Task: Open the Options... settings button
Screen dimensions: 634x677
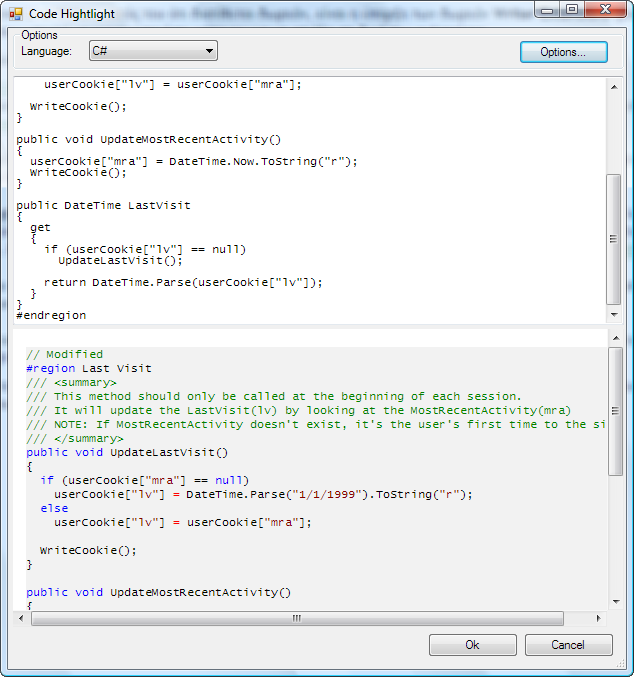Action: pyautogui.click(x=564, y=52)
